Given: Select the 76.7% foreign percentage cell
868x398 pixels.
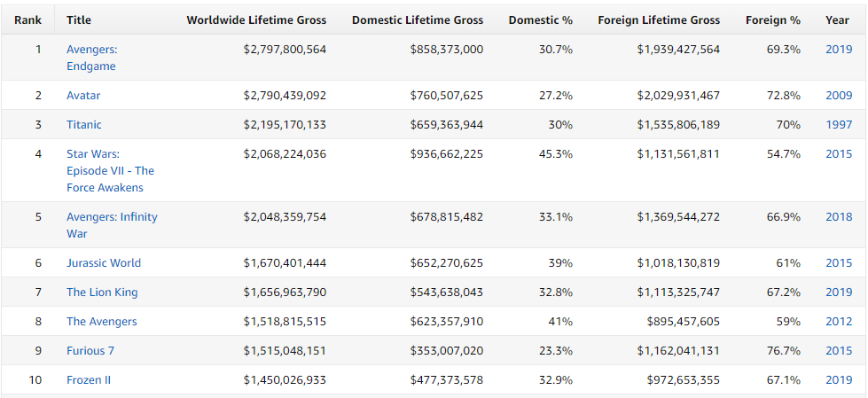Looking at the screenshot, I should (x=783, y=351).
